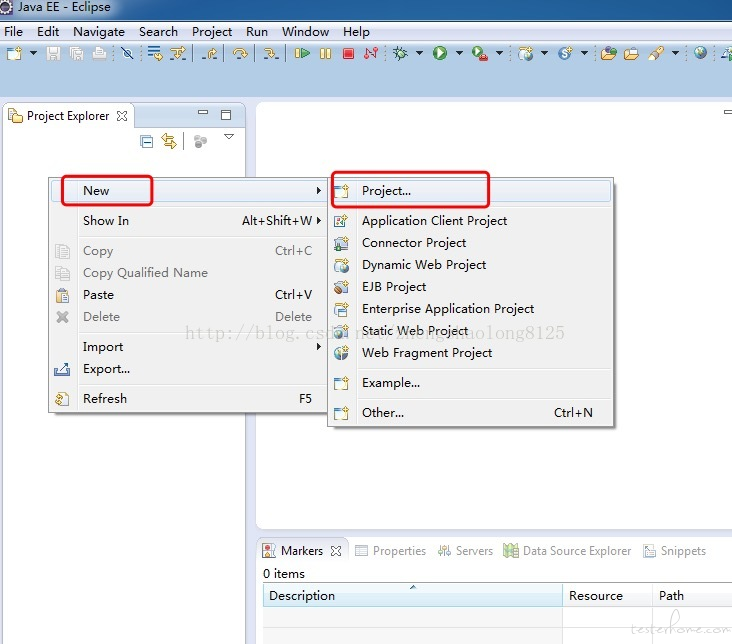This screenshot has height=644, width=732.
Task: Maximize the Project Explorer panel
Action: pyautogui.click(x=226, y=115)
